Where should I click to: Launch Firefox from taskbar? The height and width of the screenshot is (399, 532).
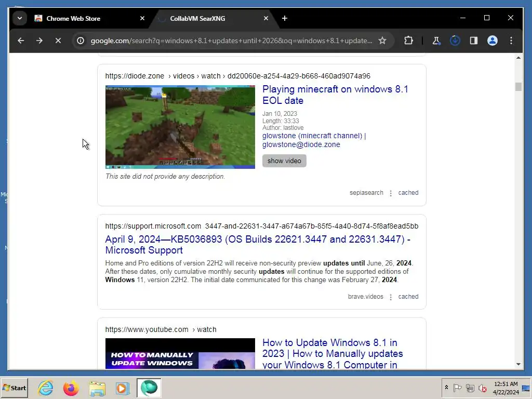click(x=71, y=388)
